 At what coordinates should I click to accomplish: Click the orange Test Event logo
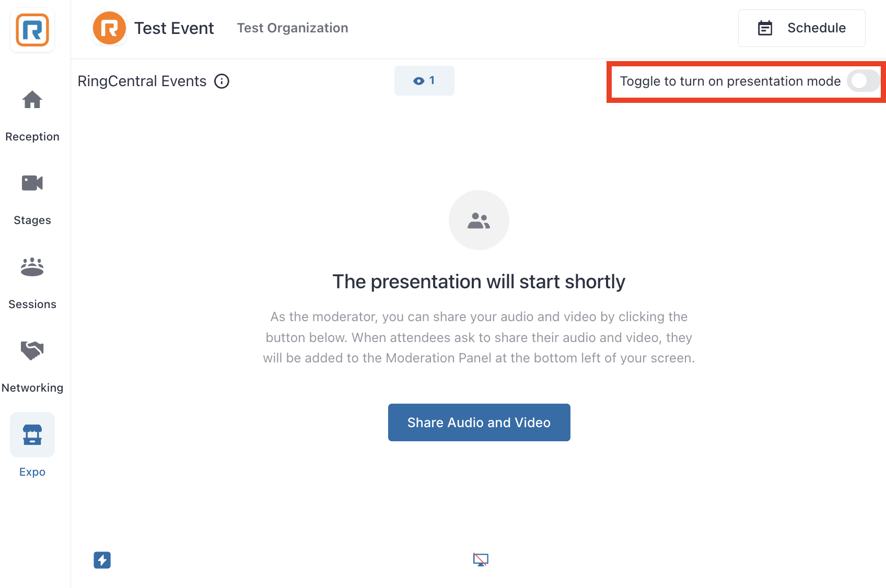[109, 28]
